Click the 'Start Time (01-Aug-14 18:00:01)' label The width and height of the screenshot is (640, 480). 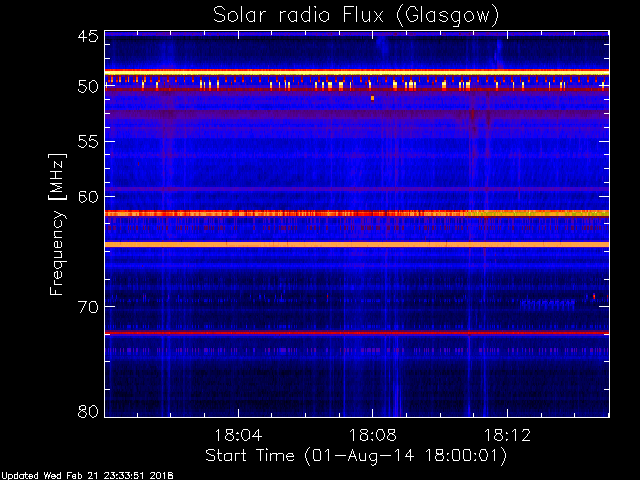click(356, 456)
